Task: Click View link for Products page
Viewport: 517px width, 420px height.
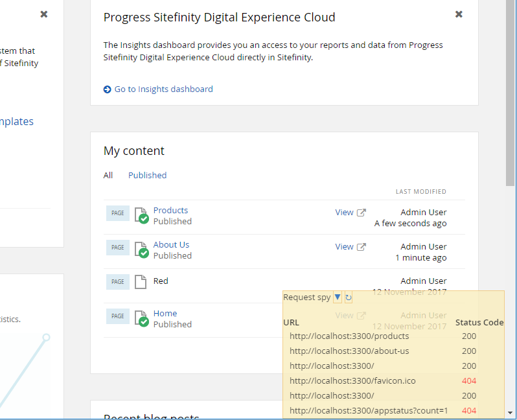Action: [344, 213]
